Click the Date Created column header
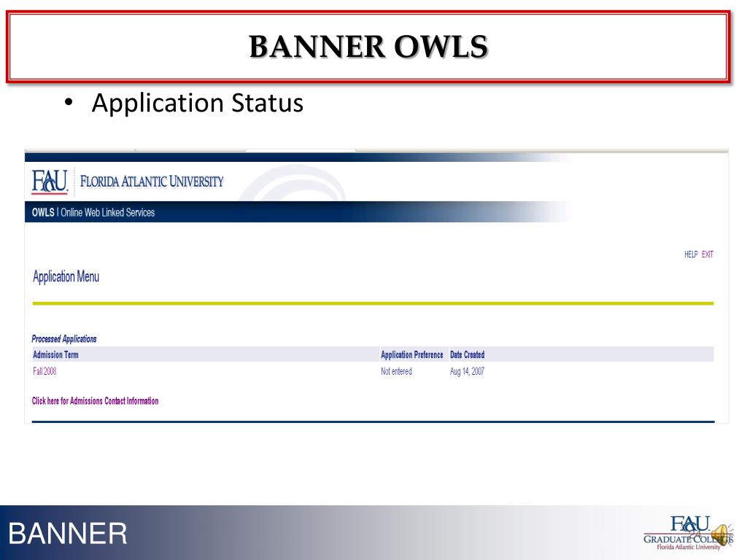The height and width of the screenshot is (560, 747). pos(468,355)
